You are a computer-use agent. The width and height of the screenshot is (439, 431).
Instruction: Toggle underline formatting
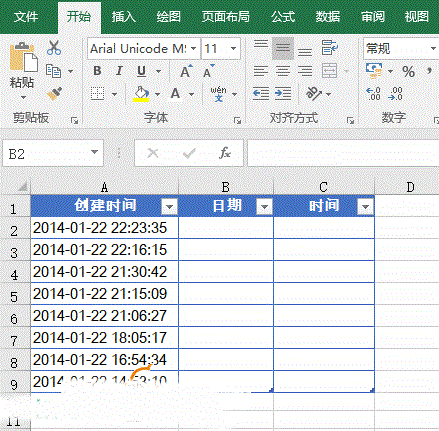[141, 71]
